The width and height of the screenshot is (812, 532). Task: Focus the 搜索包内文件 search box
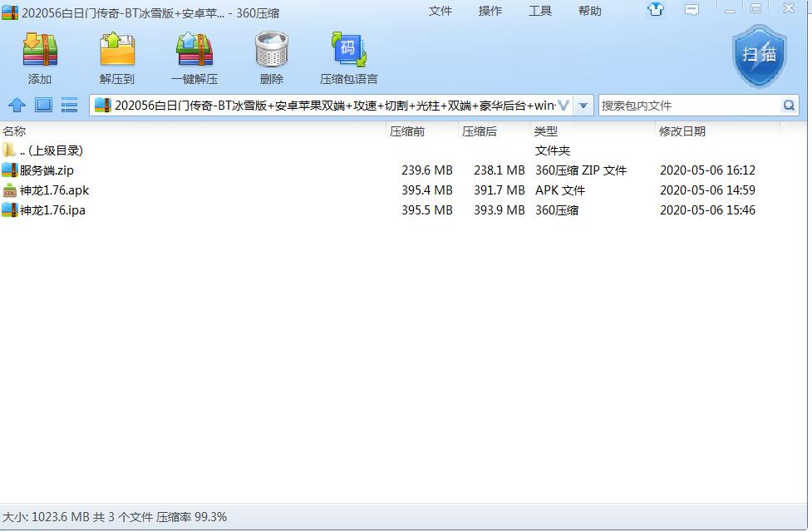689,106
